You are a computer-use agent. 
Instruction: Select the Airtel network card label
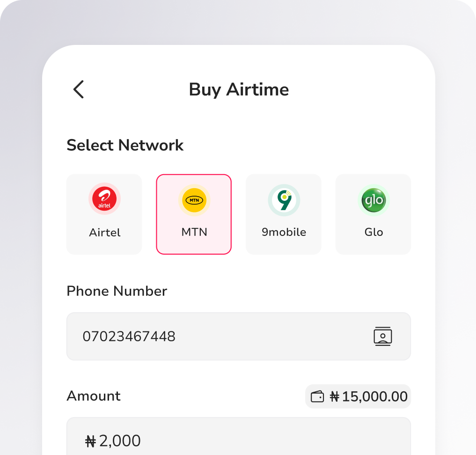105,232
